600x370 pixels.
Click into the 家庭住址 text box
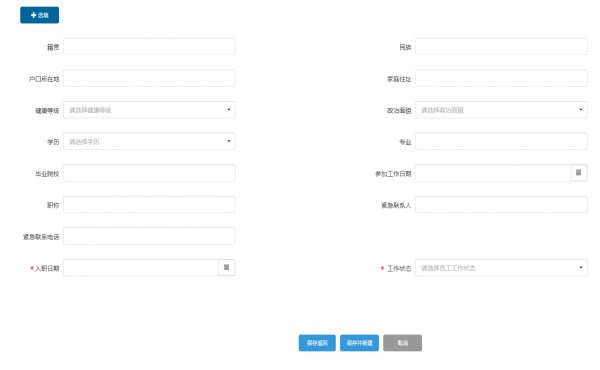[501, 78]
